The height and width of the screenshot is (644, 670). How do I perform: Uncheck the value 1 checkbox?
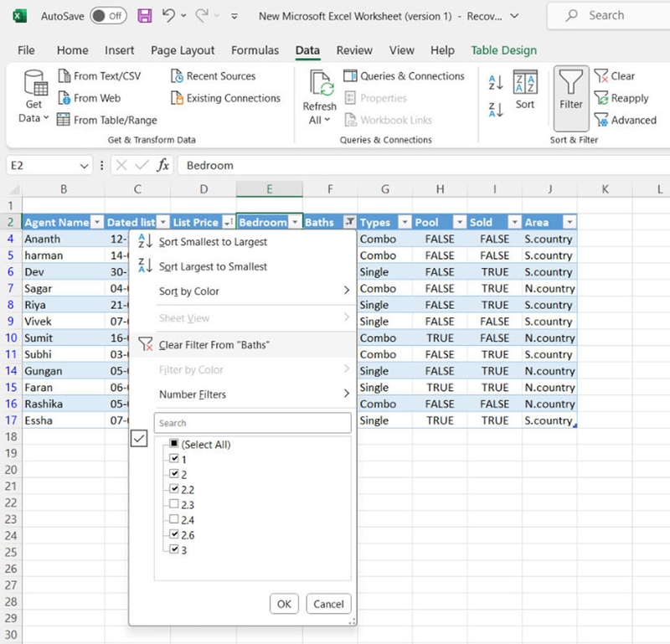[x=174, y=459]
